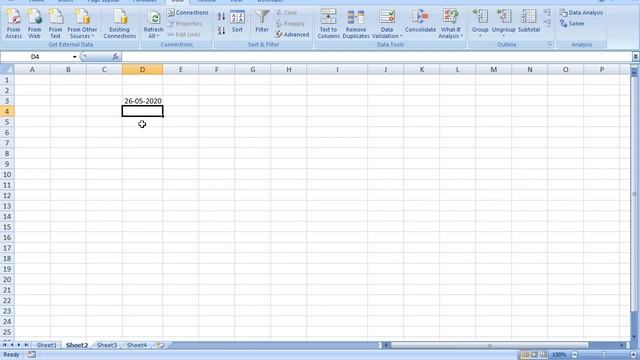This screenshot has width=640, height=360.
Task: Select the Sheet2 tab
Action: click(x=77, y=345)
